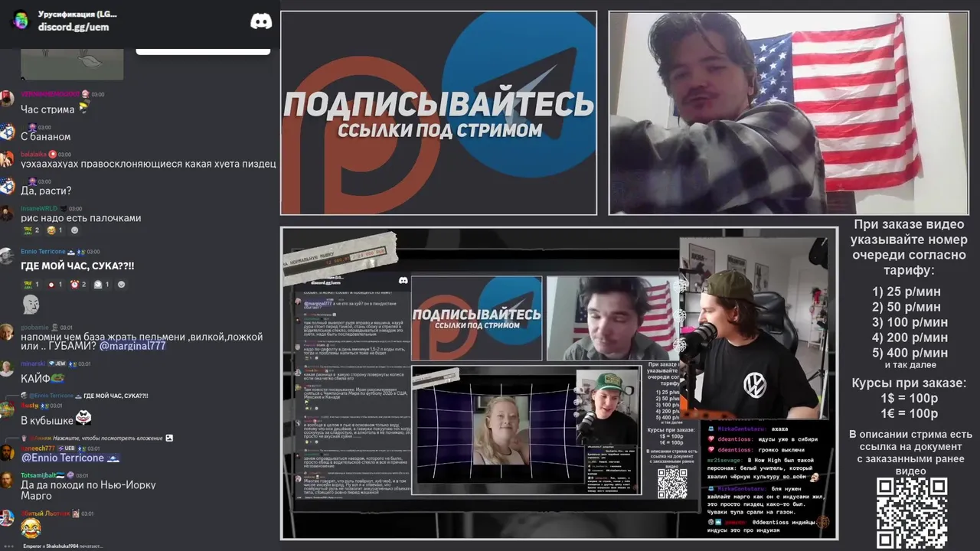Image resolution: width=980 pixels, height=551 pixels.
Task: Click the pepe emoji after 'КАЙФ'
Action: point(57,378)
